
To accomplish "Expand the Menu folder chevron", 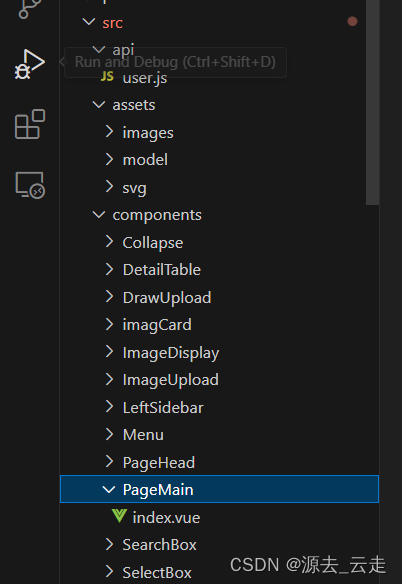I will (109, 434).
